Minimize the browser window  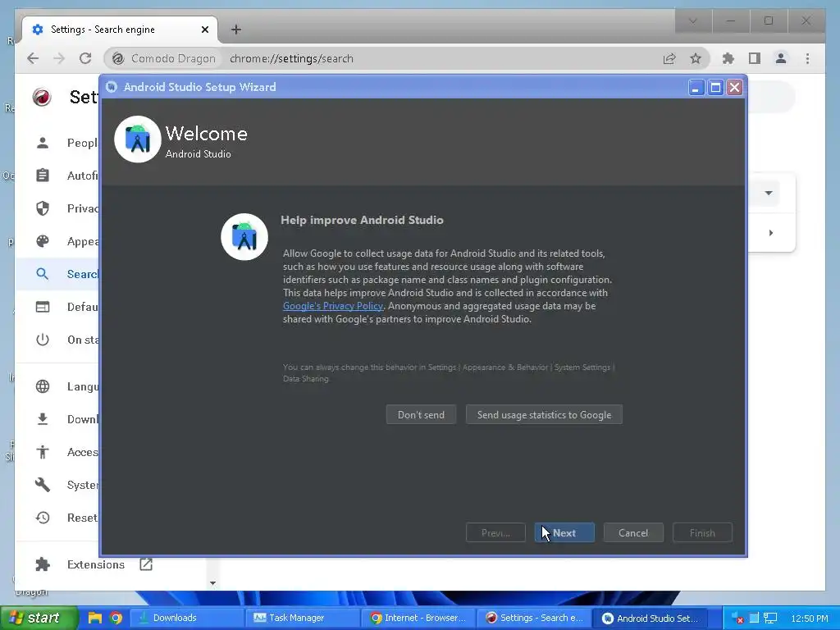pos(731,21)
